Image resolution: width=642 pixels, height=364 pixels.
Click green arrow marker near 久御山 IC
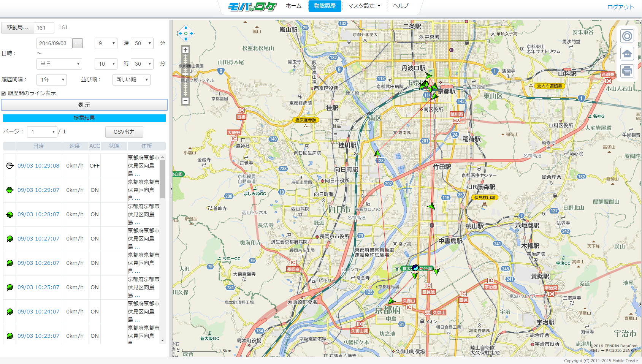(x=392, y=301)
